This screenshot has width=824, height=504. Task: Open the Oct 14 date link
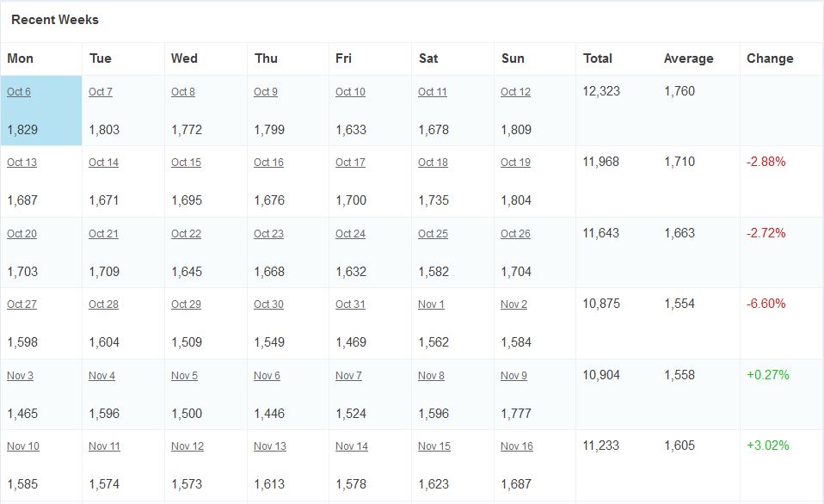click(103, 163)
